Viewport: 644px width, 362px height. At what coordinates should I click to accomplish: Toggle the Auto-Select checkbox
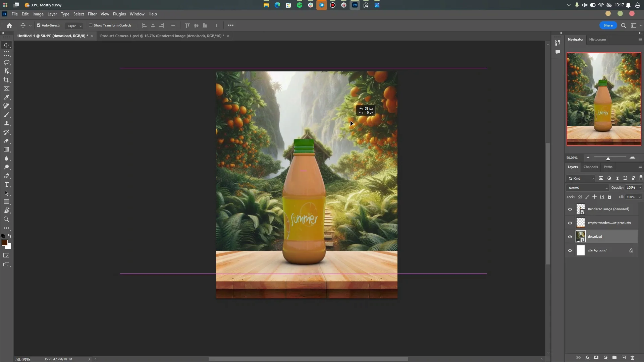[x=39, y=25]
